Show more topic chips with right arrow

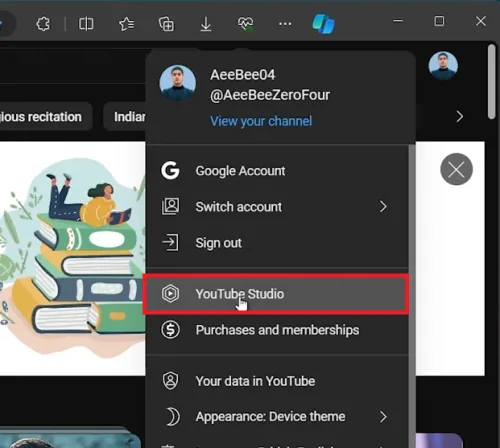coord(460,117)
